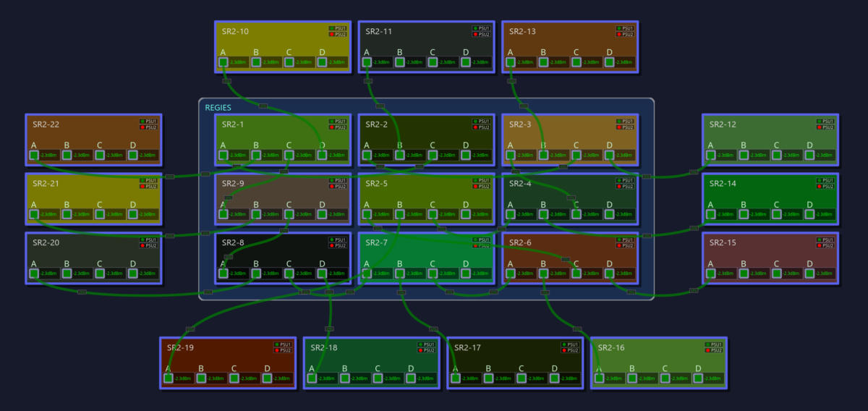Click port B icon on SR2-7
Screen dimensions: 868x411
pyautogui.click(x=400, y=274)
